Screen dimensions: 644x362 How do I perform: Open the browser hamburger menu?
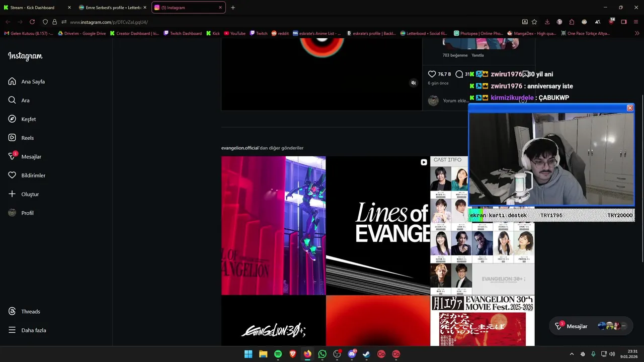click(636, 22)
